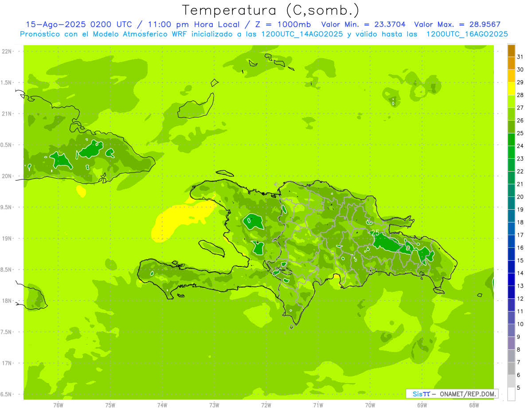
Task: Click the "20N" latitude axis label
Action: pos(7,176)
